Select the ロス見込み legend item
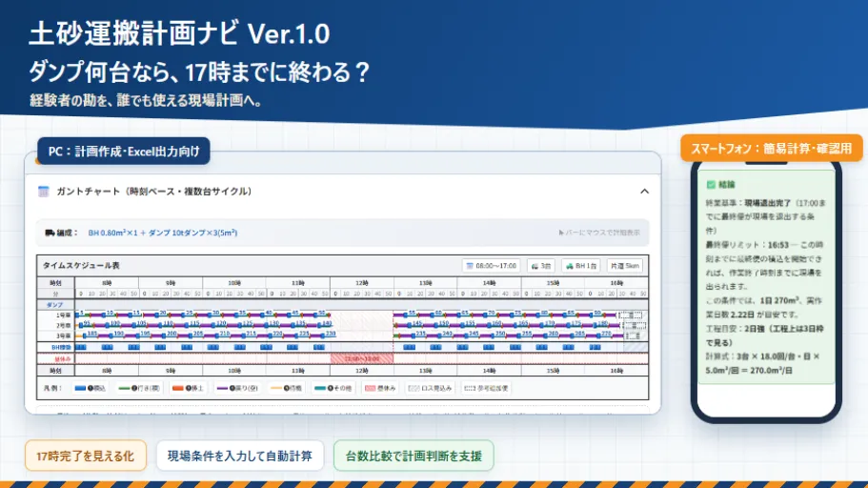The width and height of the screenshot is (868, 488). click(x=430, y=388)
